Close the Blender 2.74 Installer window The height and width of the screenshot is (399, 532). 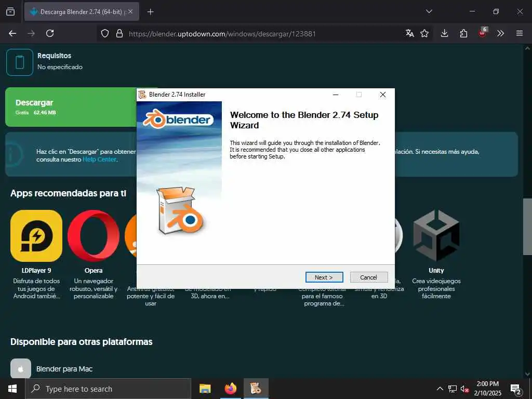point(383,95)
